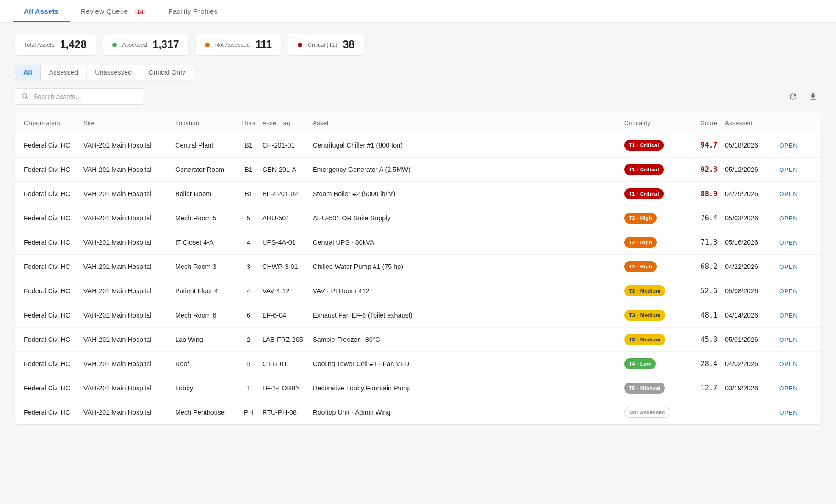Click the Generator Room location cell
Viewport: 836px width, 504px height.
tap(200, 170)
